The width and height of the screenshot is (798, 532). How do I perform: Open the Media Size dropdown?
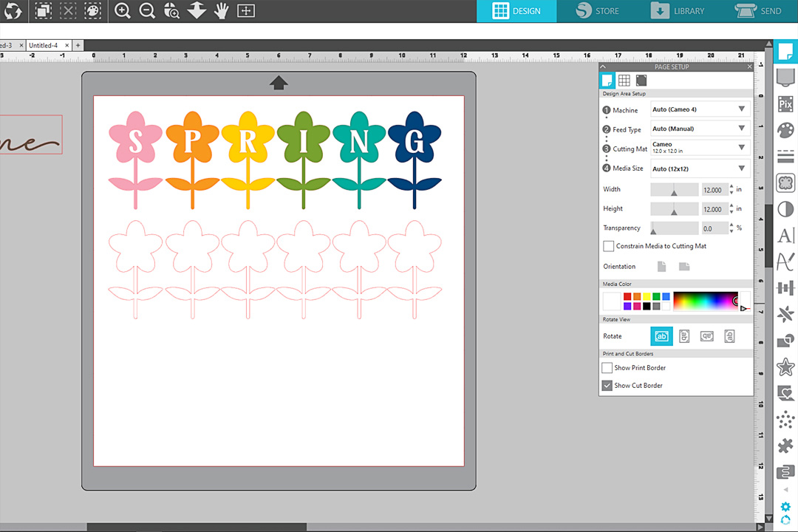coord(699,168)
